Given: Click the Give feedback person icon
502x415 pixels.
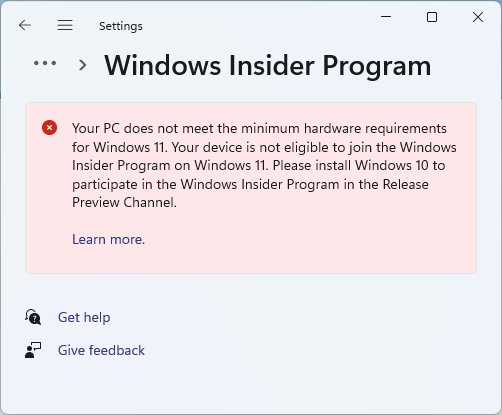Looking at the screenshot, I should (33, 350).
